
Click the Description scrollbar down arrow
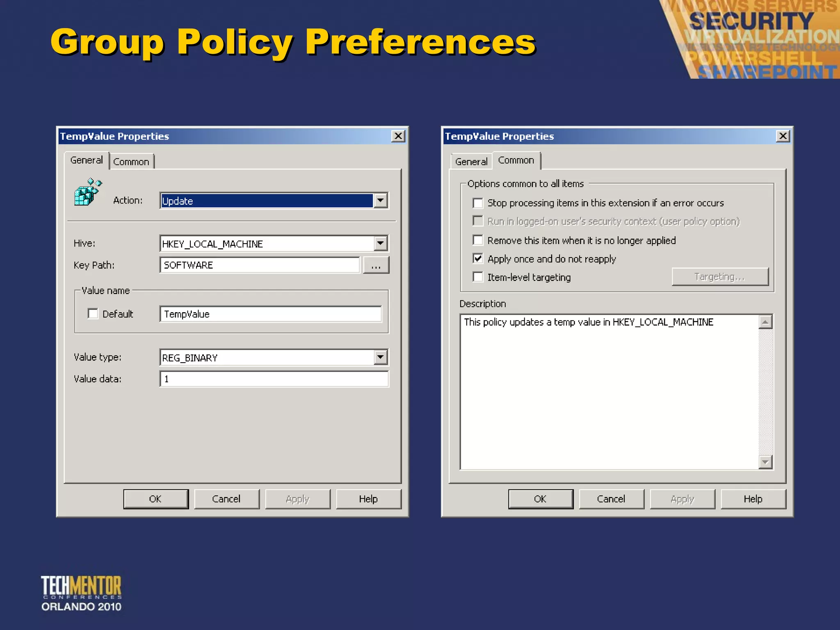tap(765, 462)
